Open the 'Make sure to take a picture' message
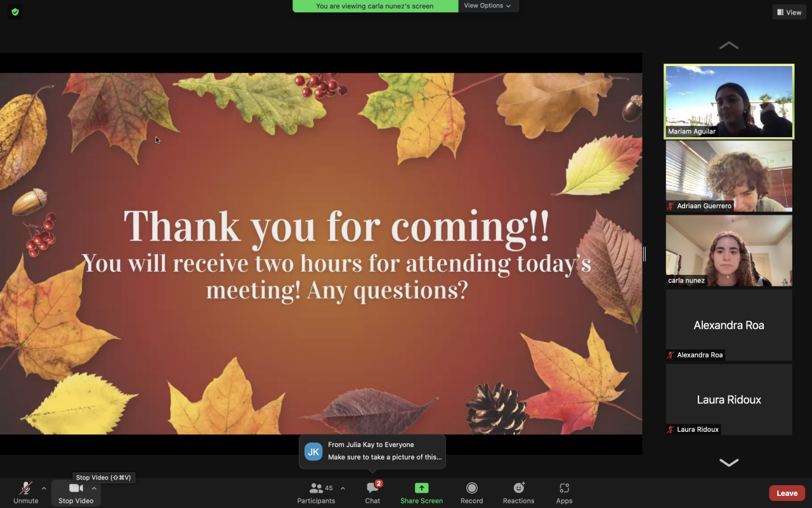The height and width of the screenshot is (508, 812). (x=385, y=457)
